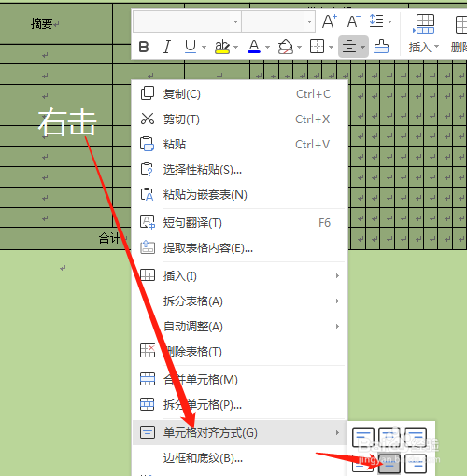Click the table borders icon
This screenshot has height=476, width=467.
317,47
